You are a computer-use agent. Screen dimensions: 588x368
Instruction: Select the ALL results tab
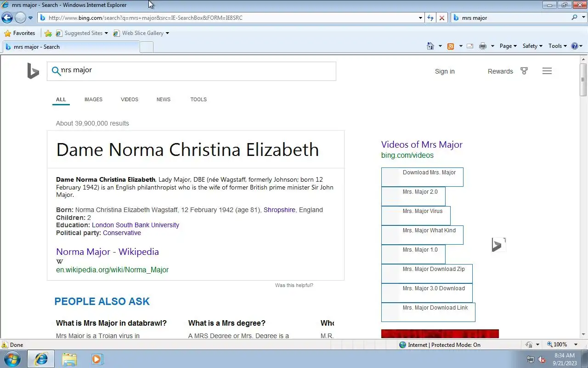click(x=61, y=99)
